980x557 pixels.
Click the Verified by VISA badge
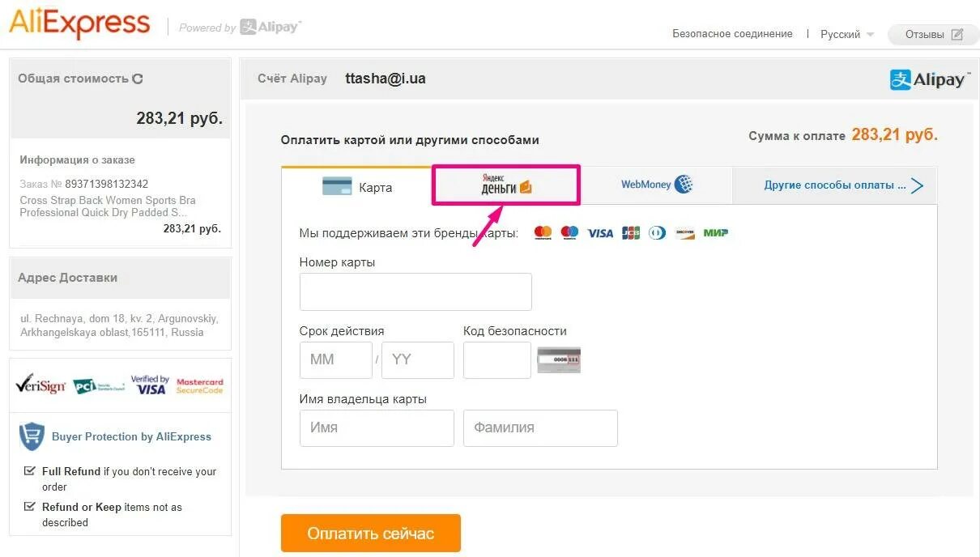[150, 385]
